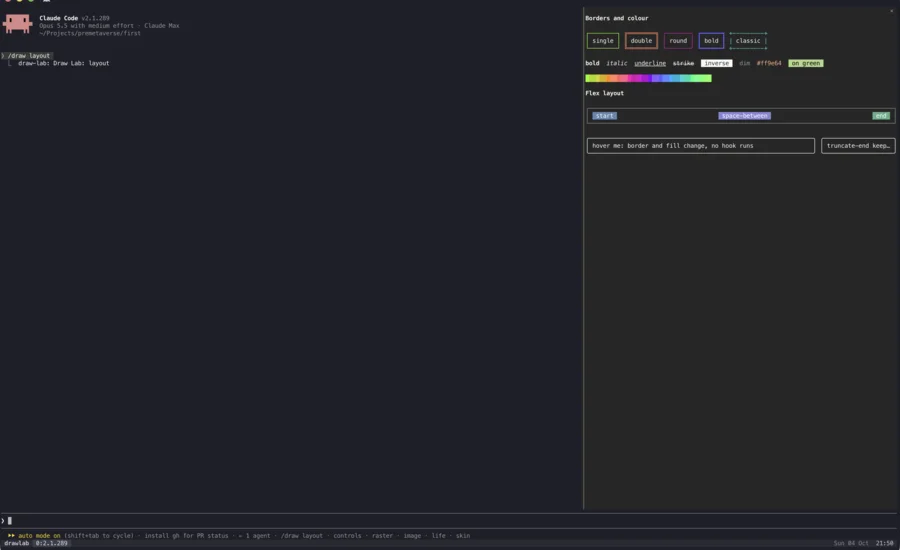Click the purple space-between flex chip
This screenshot has width=900, height=550.
tap(744, 115)
